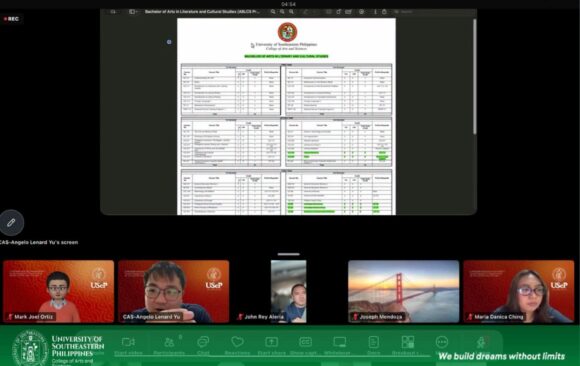Click the REC recording indicator
Image resolution: width=580 pixels, height=366 pixels.
click(11, 19)
